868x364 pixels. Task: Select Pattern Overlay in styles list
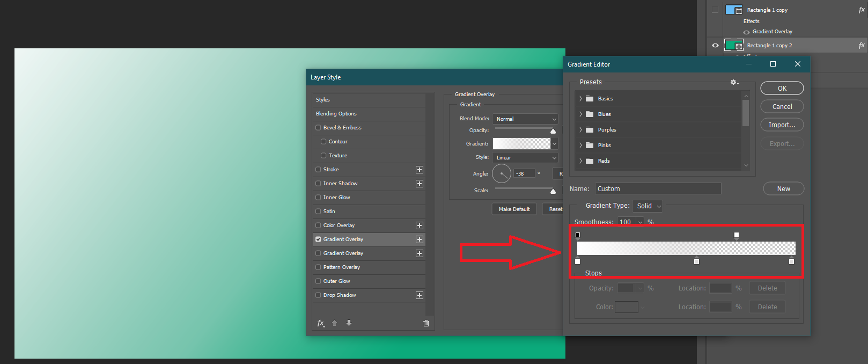click(341, 267)
